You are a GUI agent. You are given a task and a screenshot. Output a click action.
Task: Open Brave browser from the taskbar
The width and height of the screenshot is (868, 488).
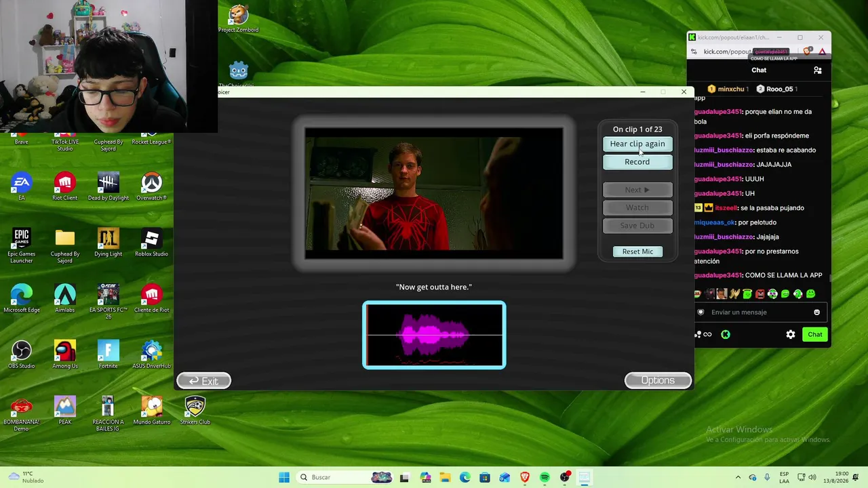(x=525, y=478)
